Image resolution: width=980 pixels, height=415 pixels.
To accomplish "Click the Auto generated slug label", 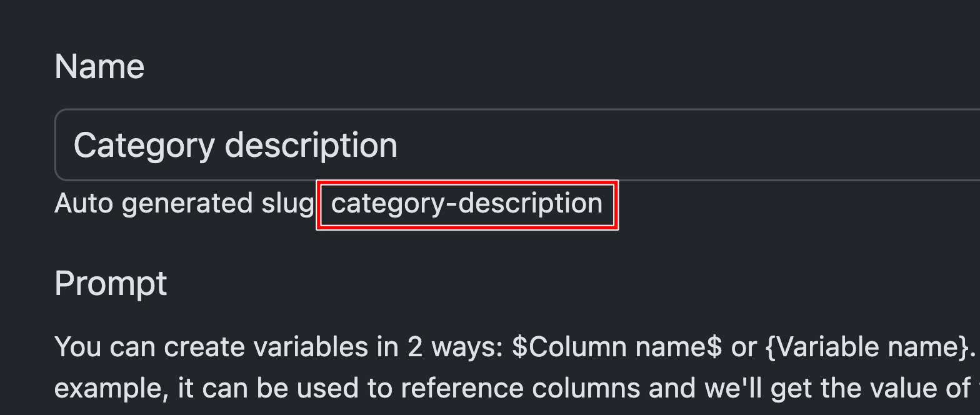I will pos(184,203).
